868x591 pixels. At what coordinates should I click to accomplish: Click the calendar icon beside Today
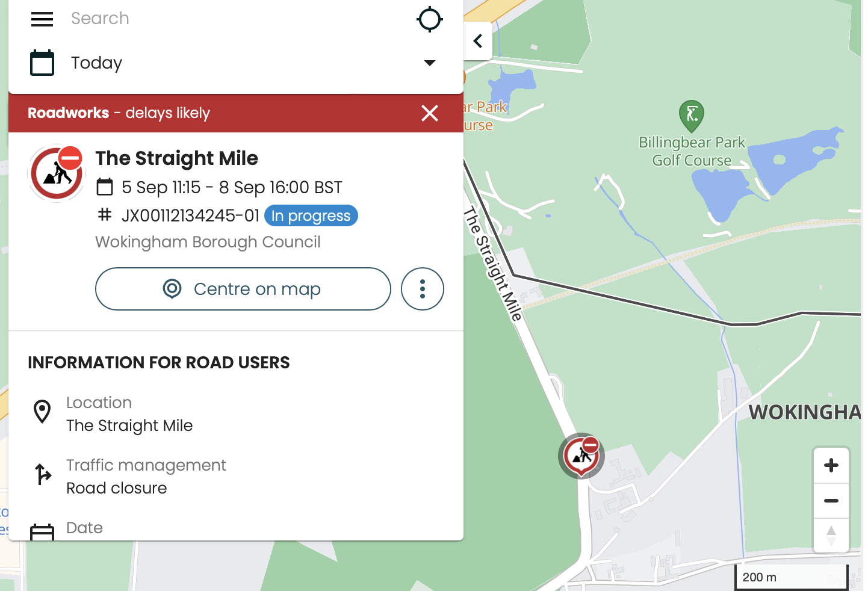pos(42,63)
